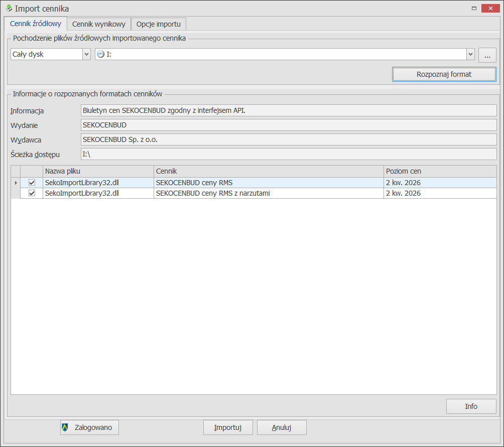Click the disc drive icon beside I:
504x447 pixels.
point(100,54)
